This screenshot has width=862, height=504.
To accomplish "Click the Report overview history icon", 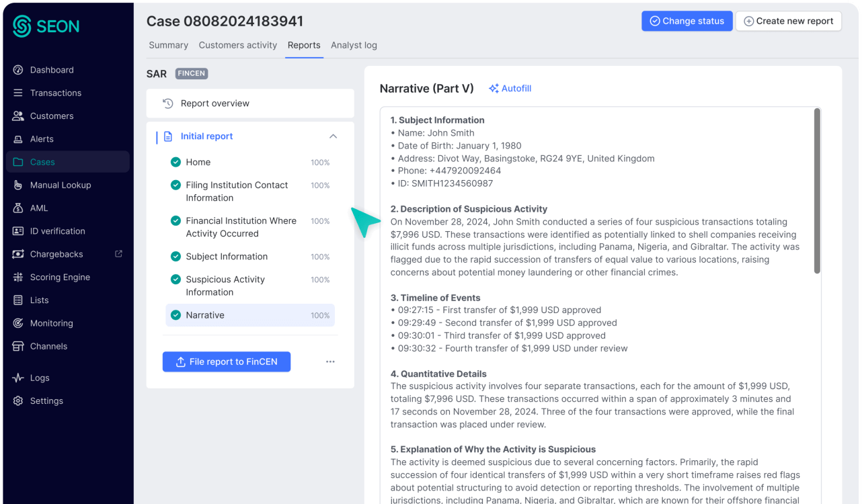I will click(x=168, y=103).
